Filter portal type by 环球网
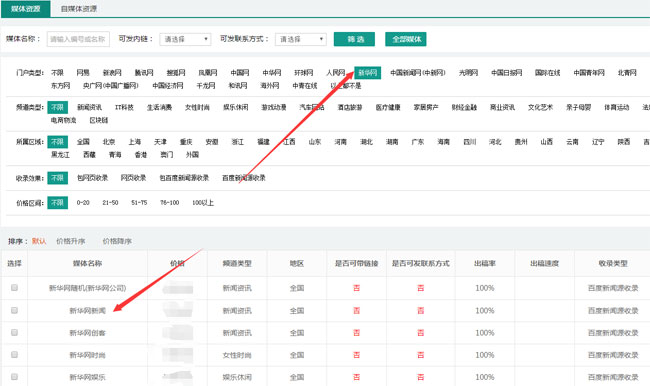 [303, 73]
